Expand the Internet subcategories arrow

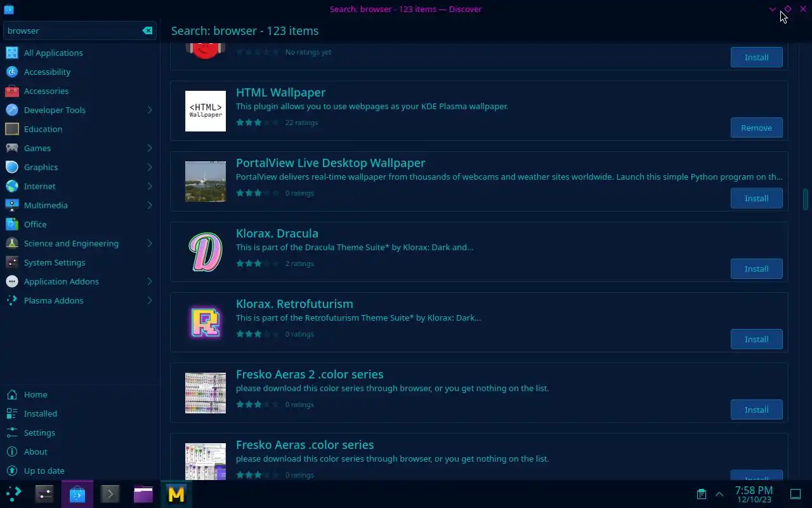(x=150, y=186)
